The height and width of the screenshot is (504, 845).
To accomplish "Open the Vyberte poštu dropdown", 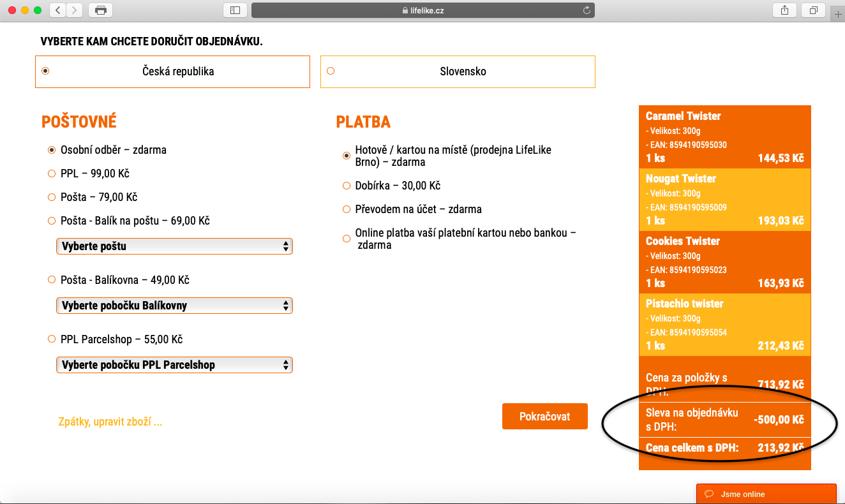I will point(174,246).
